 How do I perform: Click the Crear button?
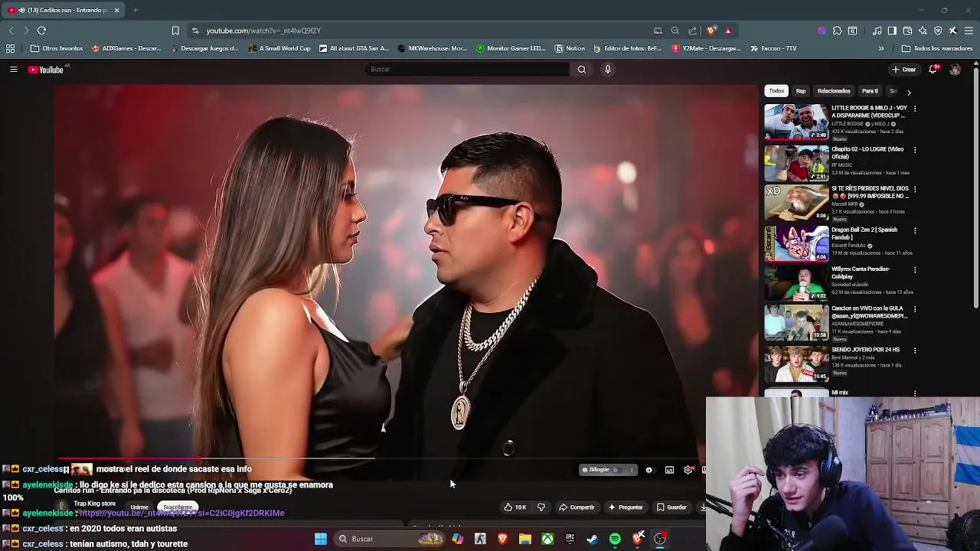(904, 70)
